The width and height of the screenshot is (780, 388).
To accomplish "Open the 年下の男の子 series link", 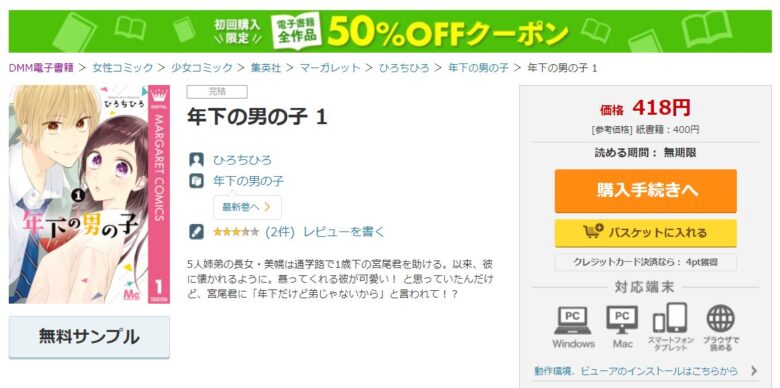I will 248,181.
